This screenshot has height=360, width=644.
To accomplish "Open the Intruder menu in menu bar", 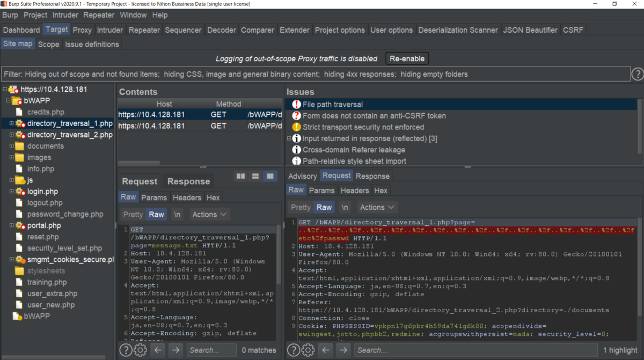I will (x=65, y=15).
